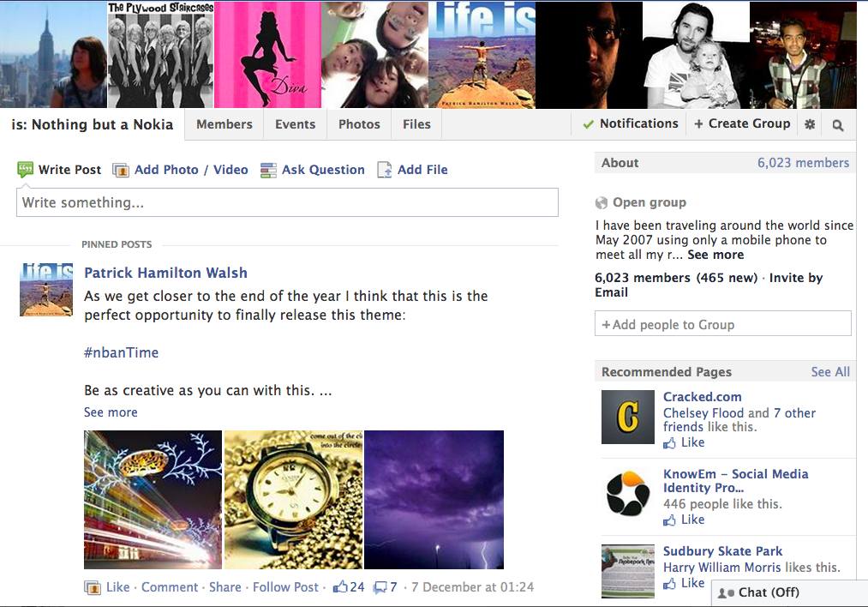Choose the Add Photo / Video option
This screenshot has height=607, width=868.
[x=190, y=170]
